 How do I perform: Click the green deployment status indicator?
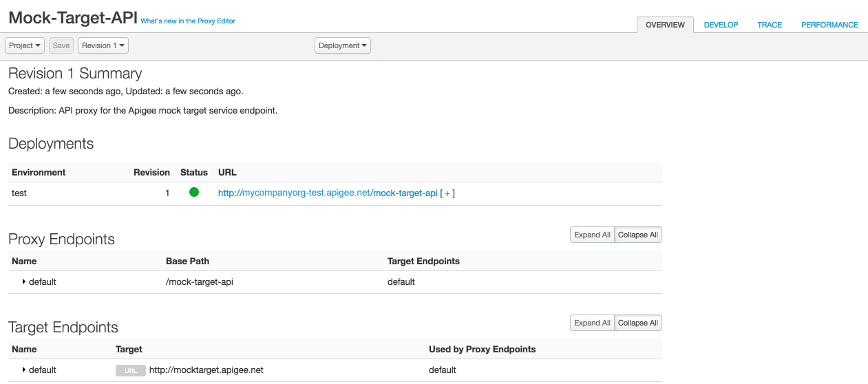click(x=194, y=193)
